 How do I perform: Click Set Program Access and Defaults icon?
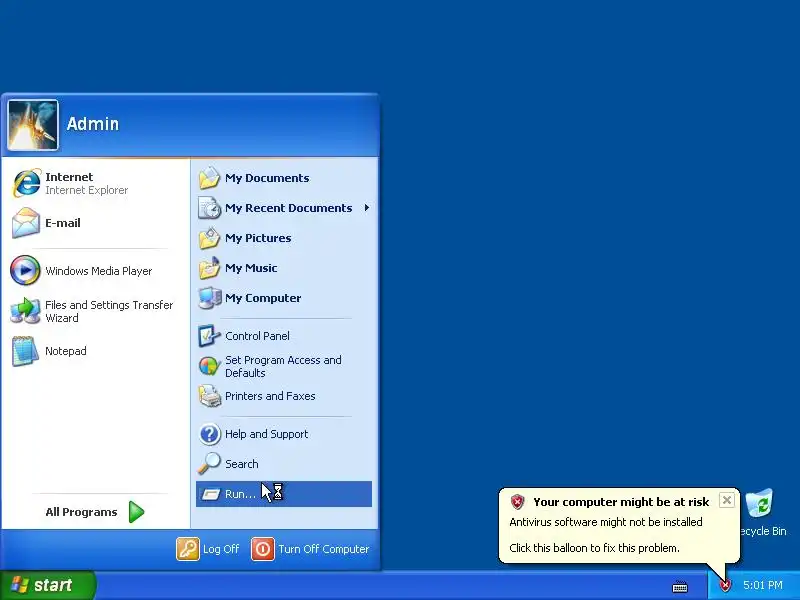[209, 366]
